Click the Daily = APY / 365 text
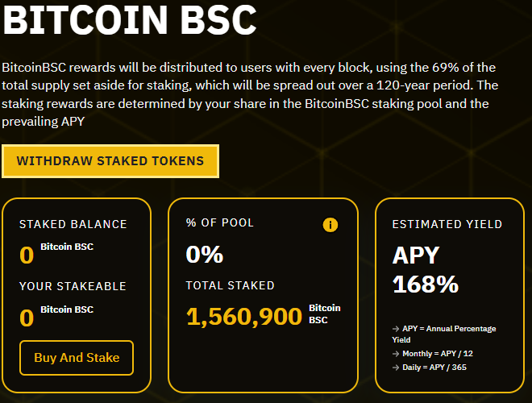The image size is (532, 403). tap(434, 368)
